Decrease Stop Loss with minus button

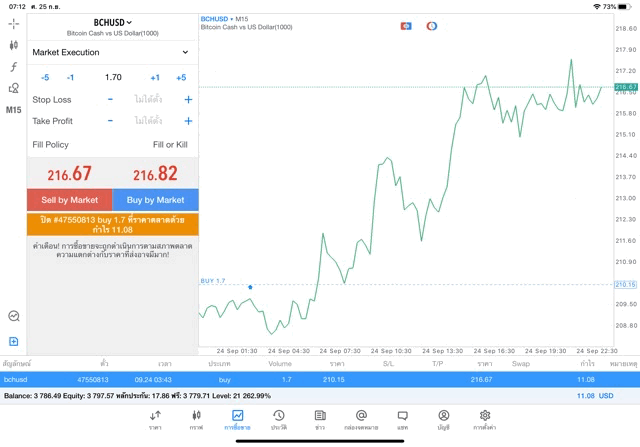(110, 99)
